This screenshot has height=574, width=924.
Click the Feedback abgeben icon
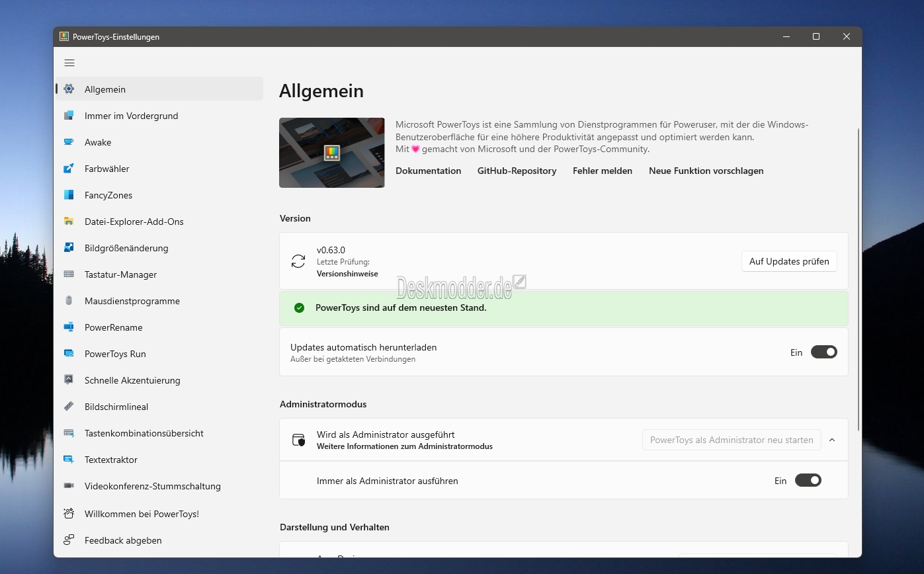coord(69,540)
